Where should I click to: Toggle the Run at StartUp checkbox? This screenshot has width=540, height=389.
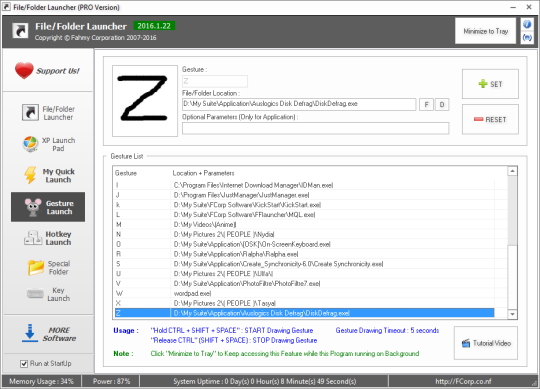(x=24, y=364)
